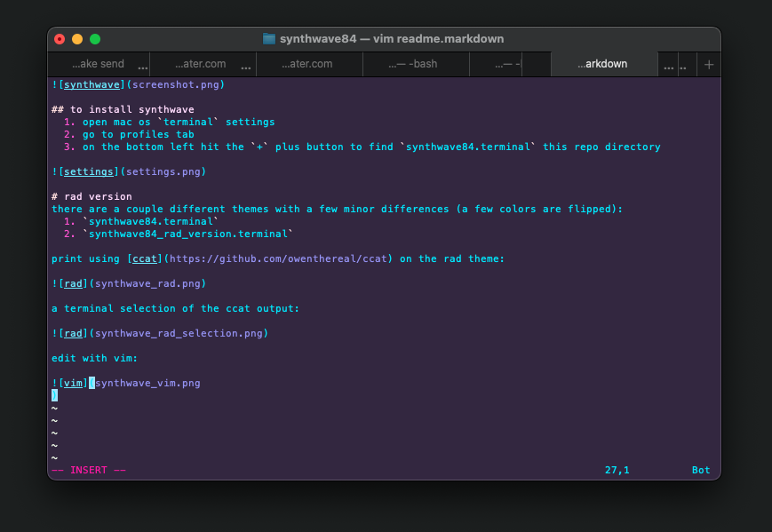Click the underlined 'settings' link text
The image size is (772, 532).
[89, 171]
